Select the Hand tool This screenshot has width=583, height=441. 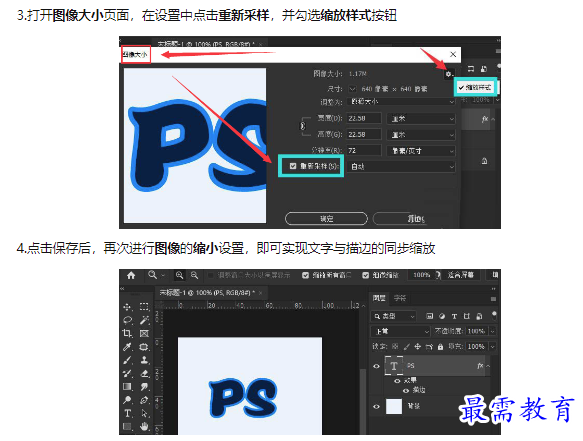[x=144, y=426]
